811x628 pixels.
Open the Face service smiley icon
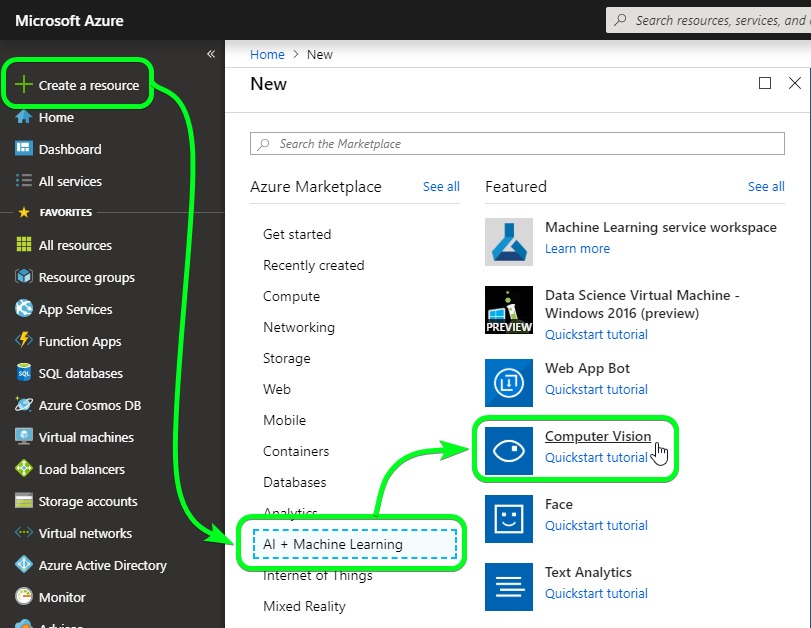click(x=509, y=517)
